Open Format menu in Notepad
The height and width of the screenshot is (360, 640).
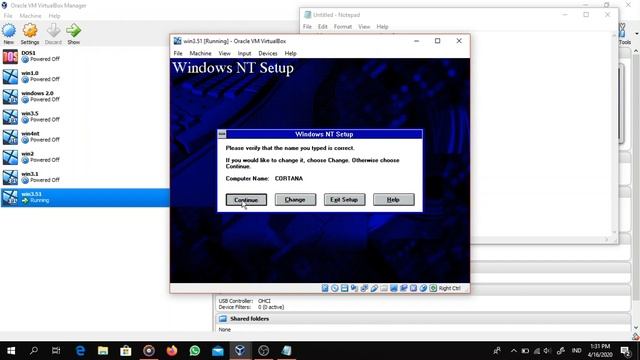(x=343, y=27)
